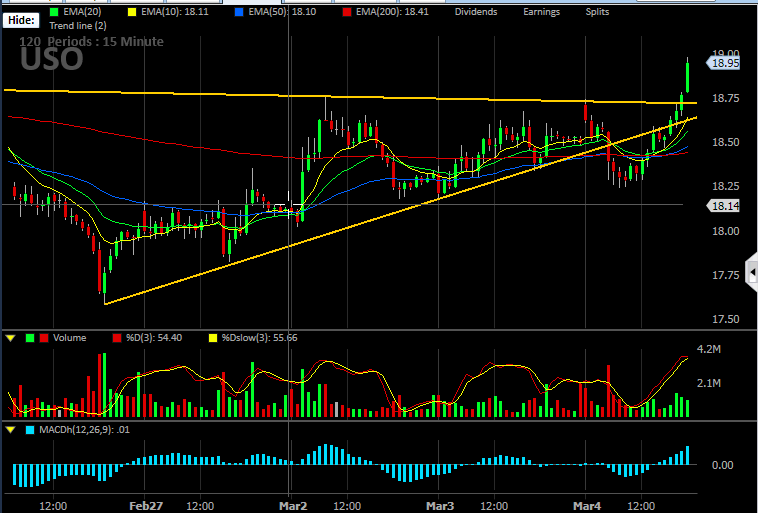
Task: Click the red Volume color box
Action: (44, 338)
